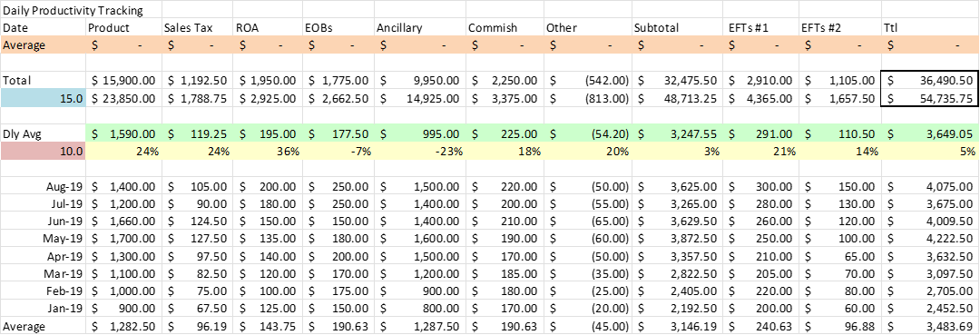
Task: Click the pink cell containing 10.0
Action: point(44,151)
